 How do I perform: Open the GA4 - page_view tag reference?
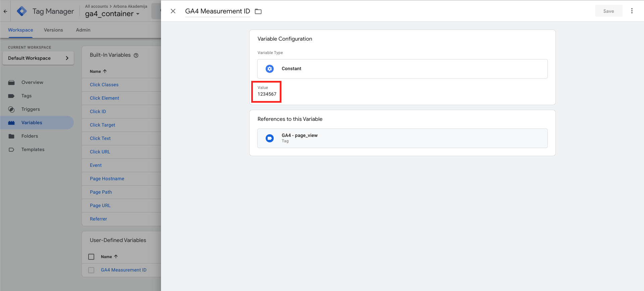[x=402, y=138]
